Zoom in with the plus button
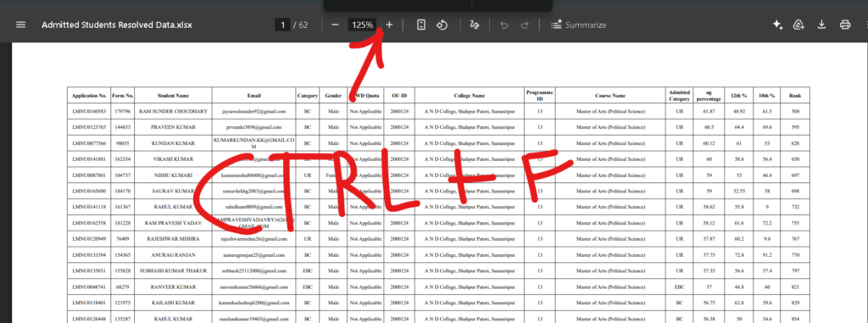The width and height of the screenshot is (868, 323). (x=389, y=25)
